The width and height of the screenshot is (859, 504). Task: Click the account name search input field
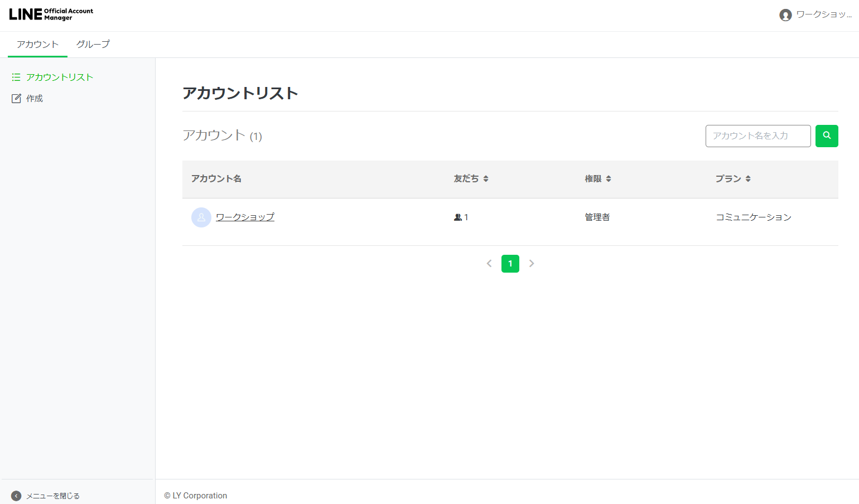(758, 135)
